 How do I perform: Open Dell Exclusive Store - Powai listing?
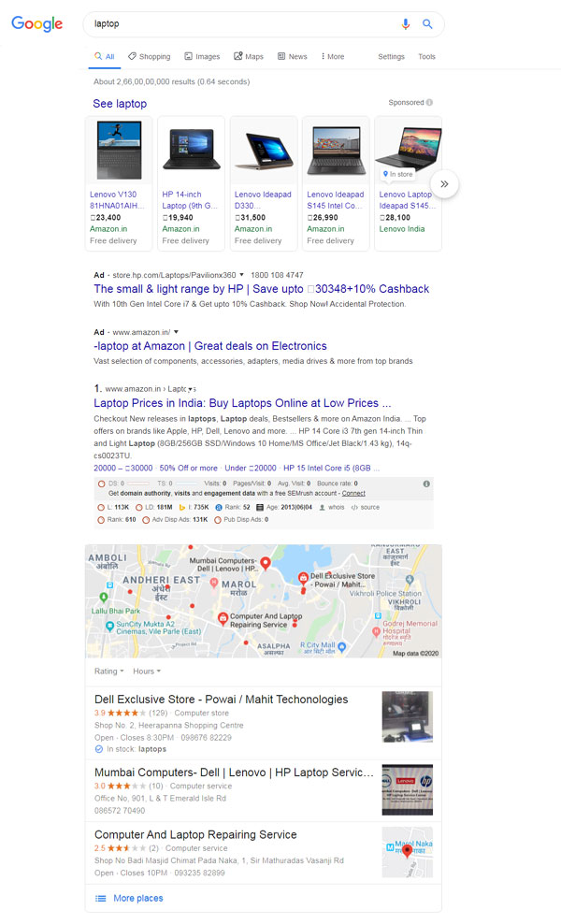coord(222,700)
